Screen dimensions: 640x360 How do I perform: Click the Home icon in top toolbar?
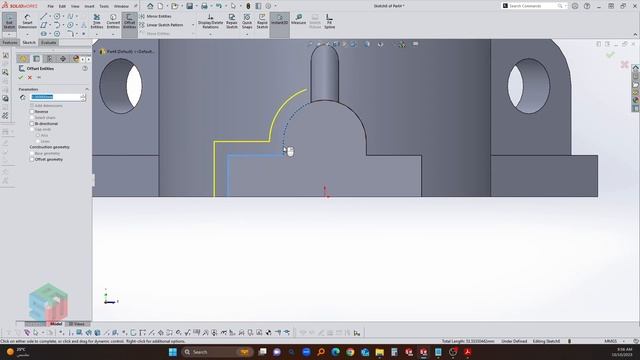[150, 6]
